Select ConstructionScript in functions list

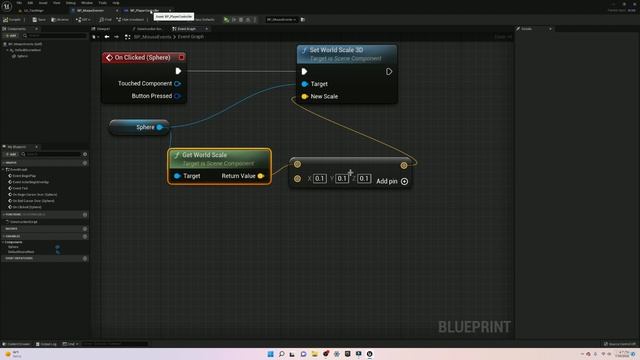(x=23, y=222)
